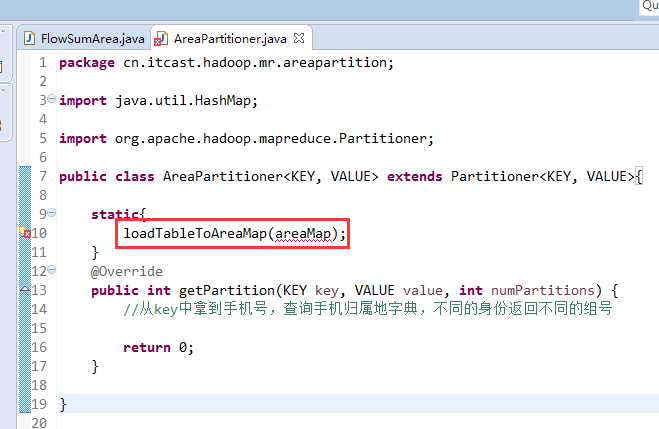Click line number 1 in the gutter

[x=43, y=63]
